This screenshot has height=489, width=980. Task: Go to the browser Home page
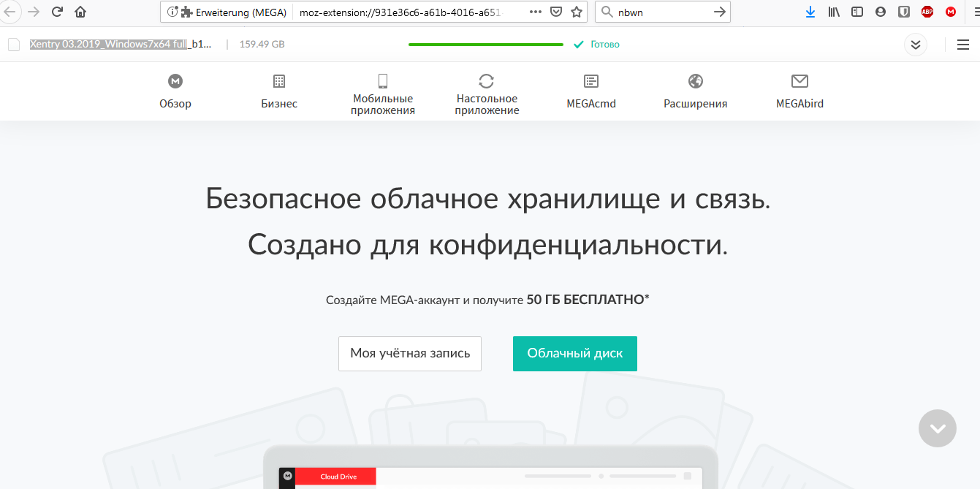(x=80, y=12)
